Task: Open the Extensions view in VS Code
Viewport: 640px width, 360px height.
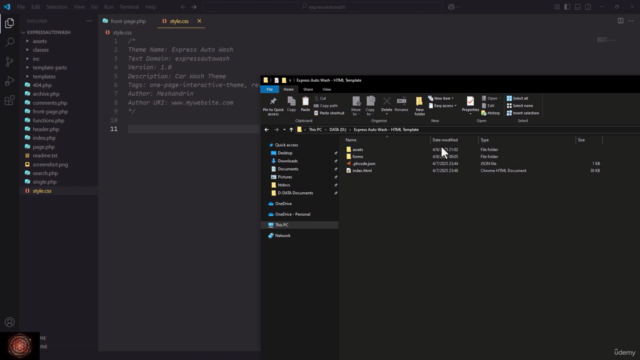Action: click(x=9, y=100)
